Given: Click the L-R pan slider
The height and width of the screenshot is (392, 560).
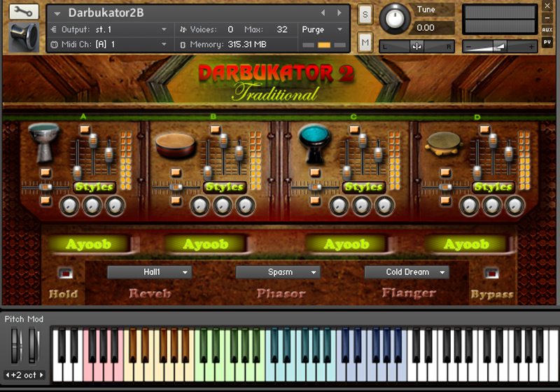Looking at the screenshot, I should click(x=416, y=46).
